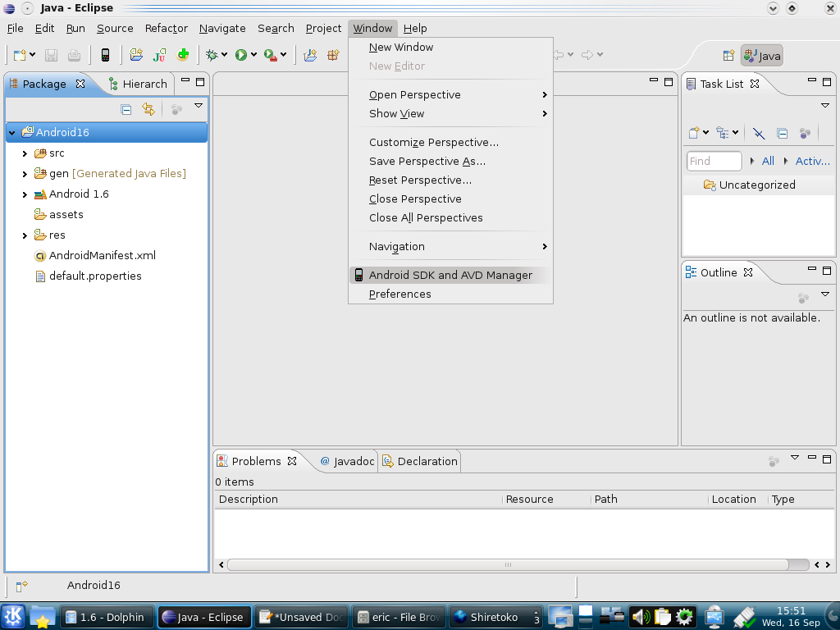Click the green Run button icon
This screenshot has width=840, height=630.
click(241, 55)
